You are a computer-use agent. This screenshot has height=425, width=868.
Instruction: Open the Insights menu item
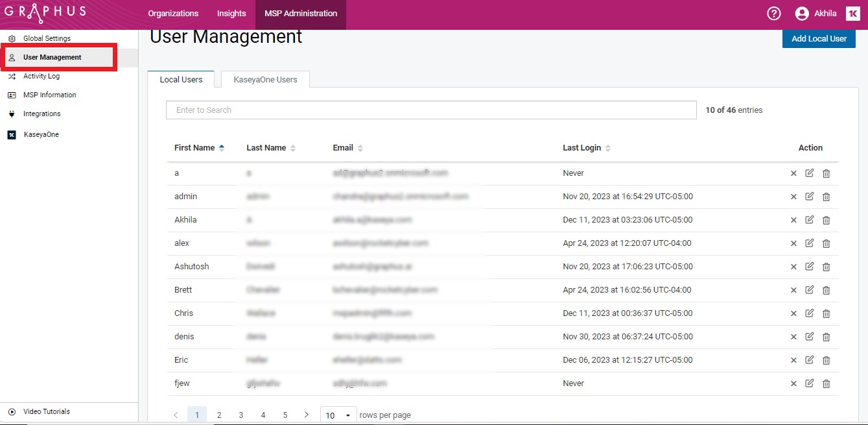click(x=231, y=13)
